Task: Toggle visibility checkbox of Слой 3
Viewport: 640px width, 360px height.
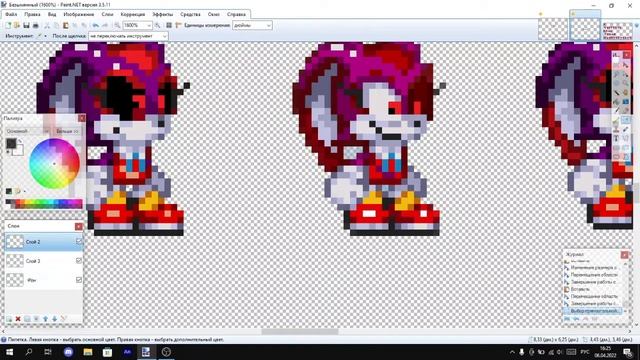Action: coord(79,260)
